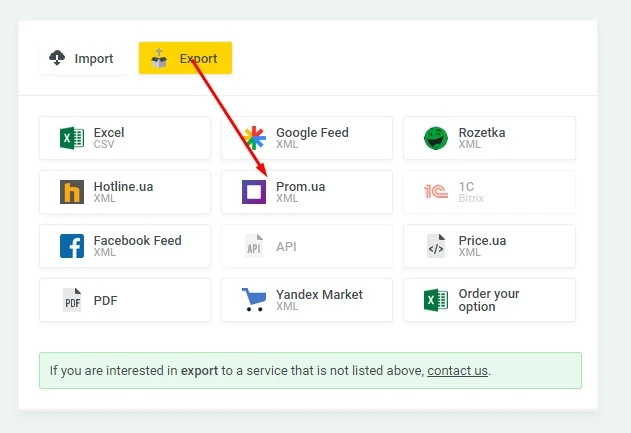The height and width of the screenshot is (433, 631).
Task: Click the grey API file icon
Action: point(254,246)
